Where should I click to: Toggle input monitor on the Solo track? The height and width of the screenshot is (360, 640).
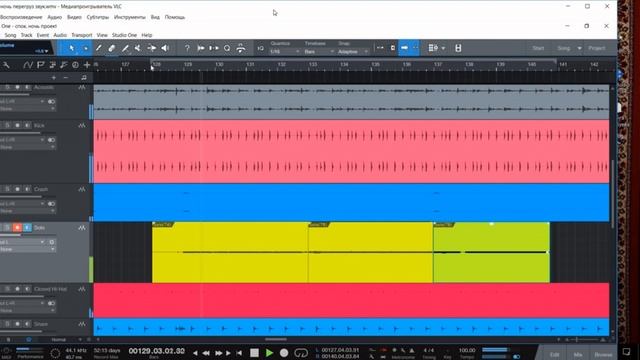[27, 227]
